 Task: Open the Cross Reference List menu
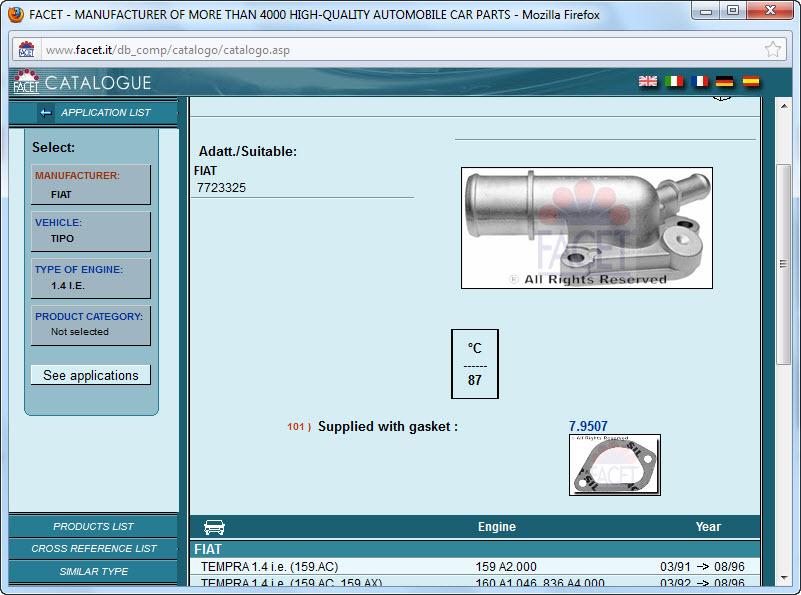(x=93, y=549)
